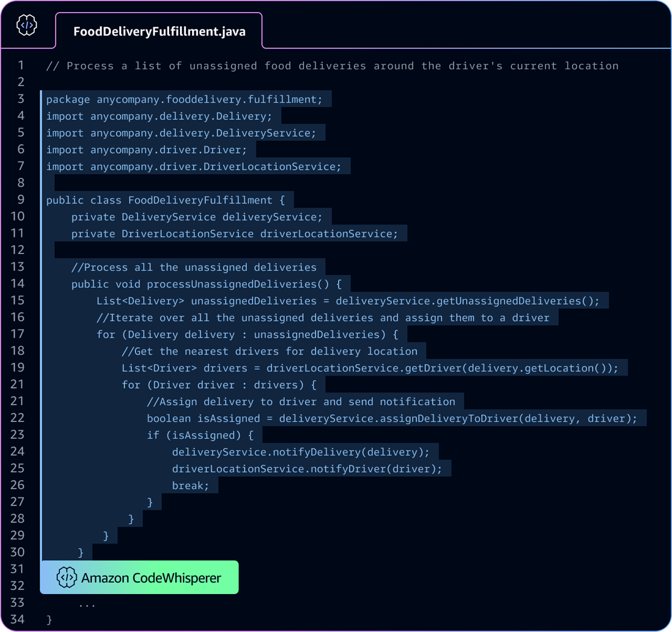The width and height of the screenshot is (672, 632).
Task: Click the processUnassignedDeliveries method signature
Action: click(x=206, y=283)
